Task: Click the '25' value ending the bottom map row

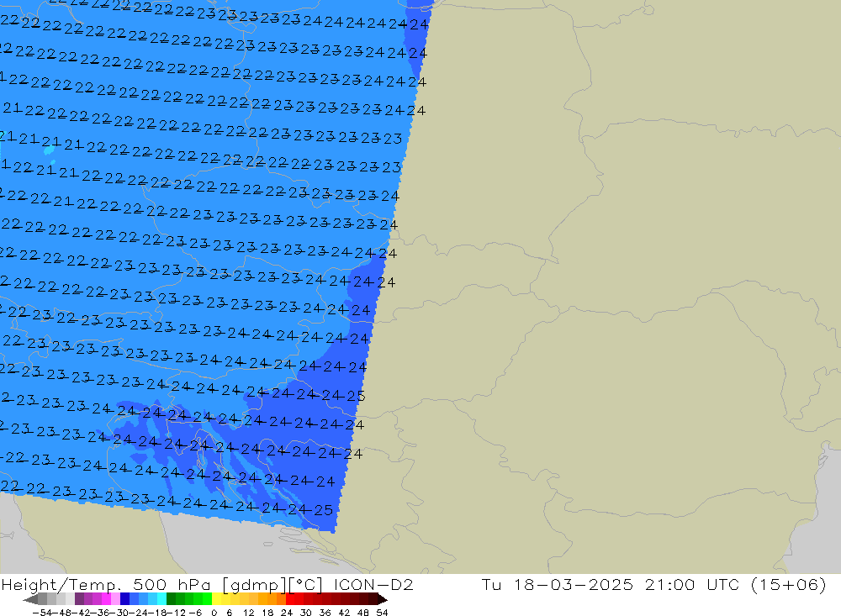Action: pyautogui.click(x=324, y=510)
